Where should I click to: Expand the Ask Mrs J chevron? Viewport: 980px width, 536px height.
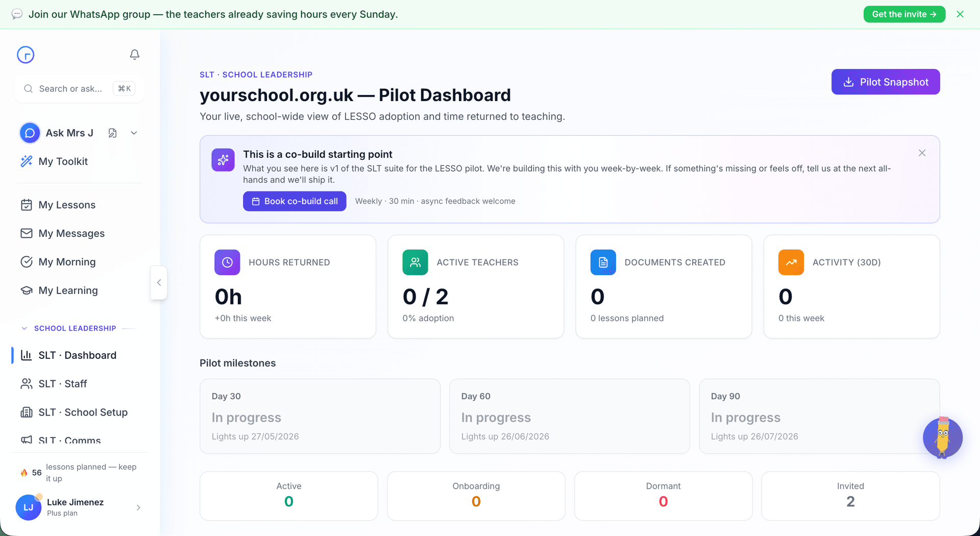pos(134,133)
